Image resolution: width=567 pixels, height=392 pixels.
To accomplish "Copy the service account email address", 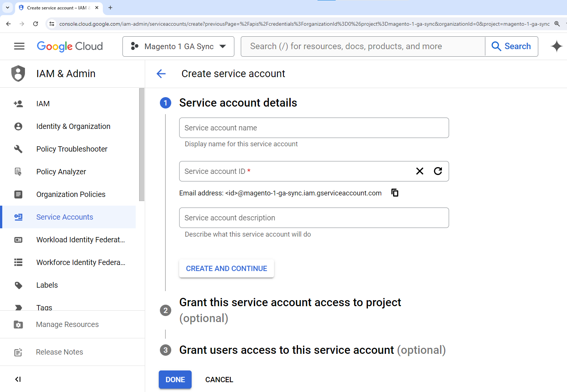I will click(395, 193).
